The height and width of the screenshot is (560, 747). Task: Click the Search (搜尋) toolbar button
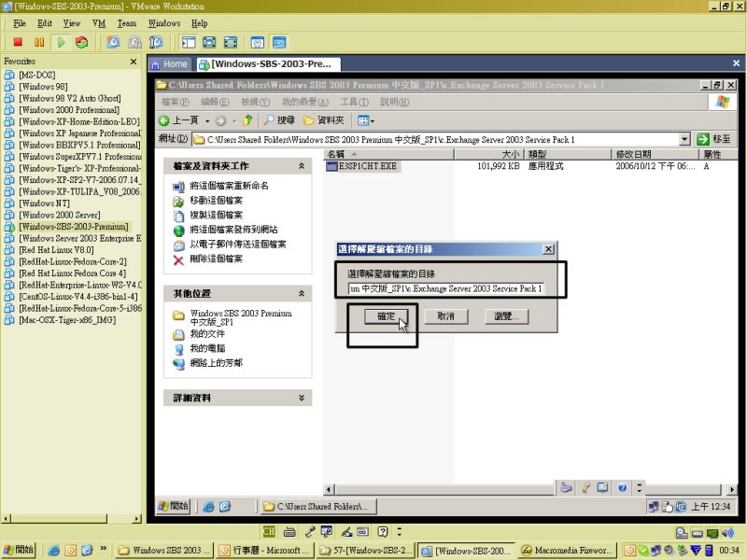click(x=279, y=120)
